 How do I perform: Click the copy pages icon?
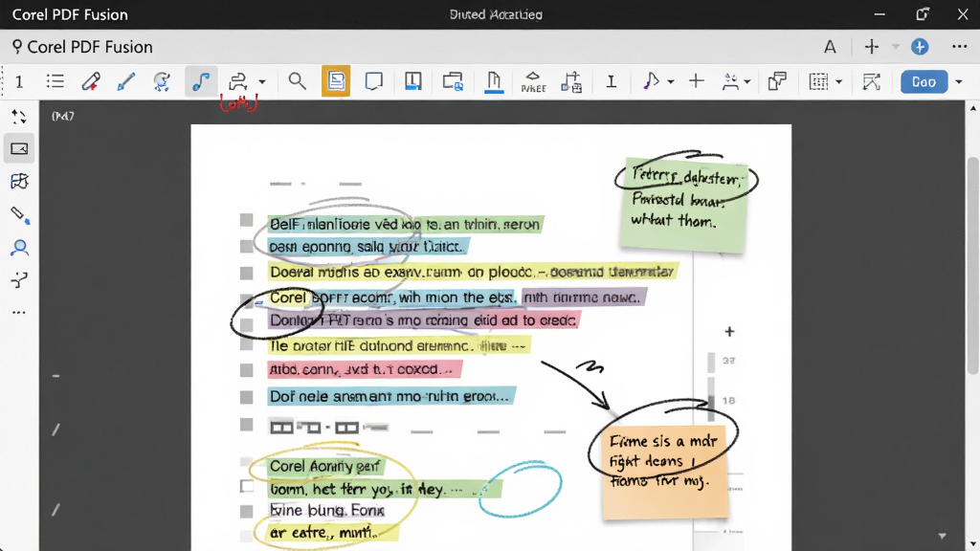(x=777, y=81)
